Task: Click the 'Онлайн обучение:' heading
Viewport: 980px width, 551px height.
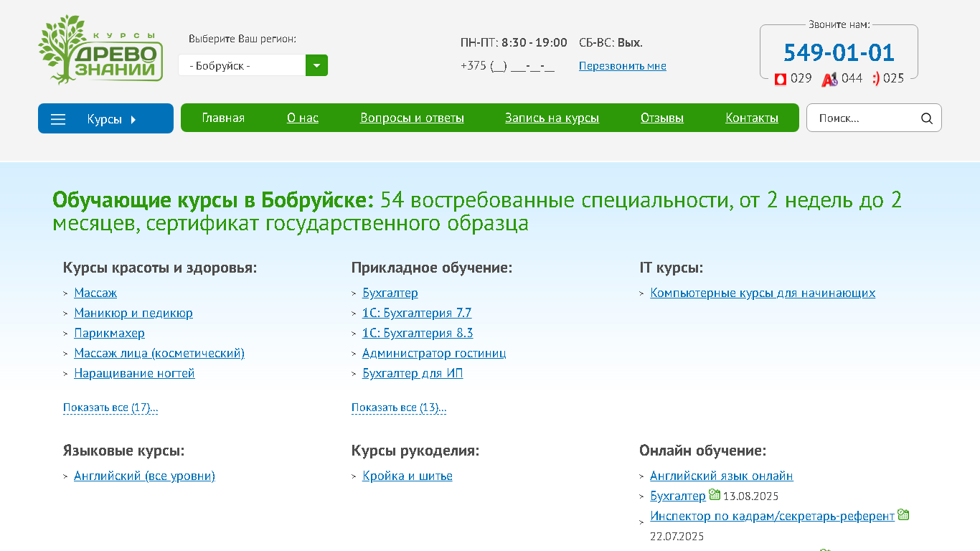Action: pyautogui.click(x=702, y=451)
